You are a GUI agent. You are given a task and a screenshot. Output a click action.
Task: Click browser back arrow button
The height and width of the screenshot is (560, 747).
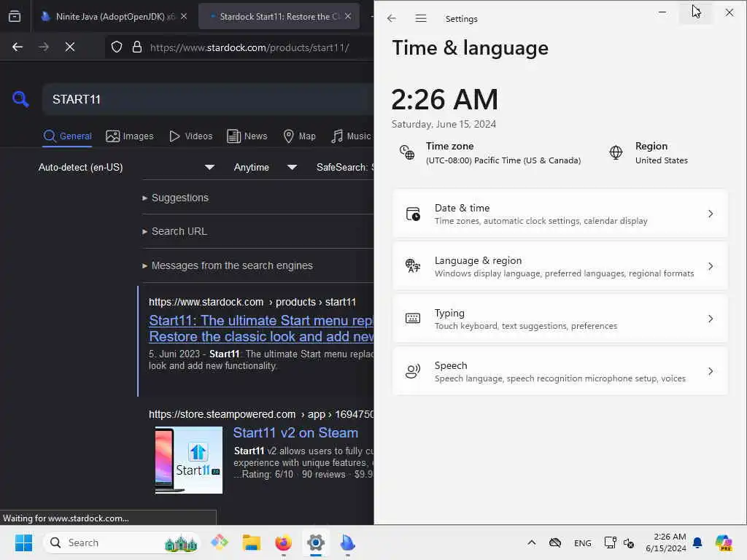[18, 47]
